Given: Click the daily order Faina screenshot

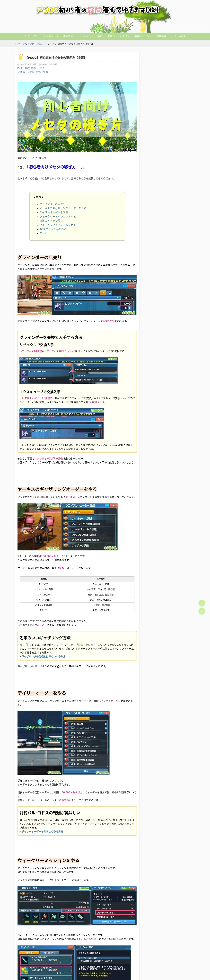Looking at the screenshot, I should pos(64,743).
